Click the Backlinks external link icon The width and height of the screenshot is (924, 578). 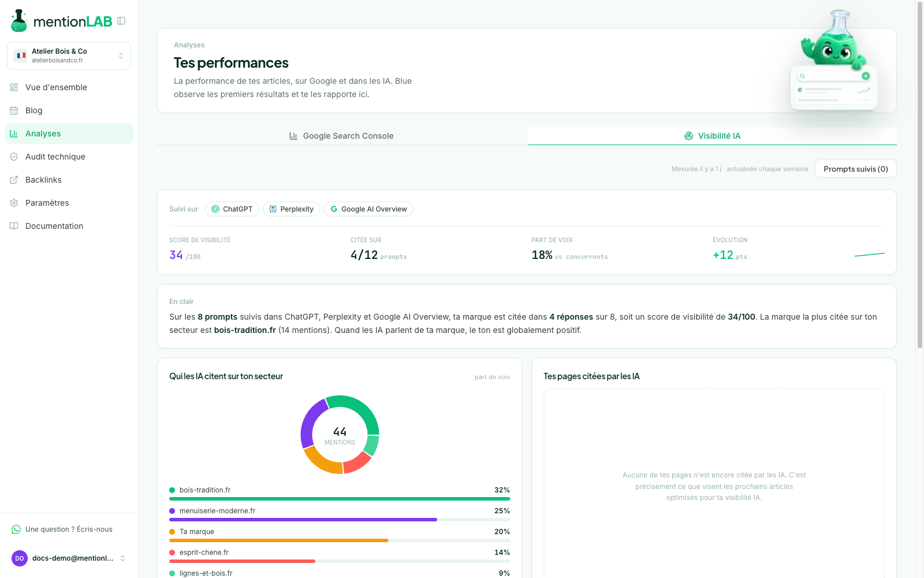click(x=14, y=180)
